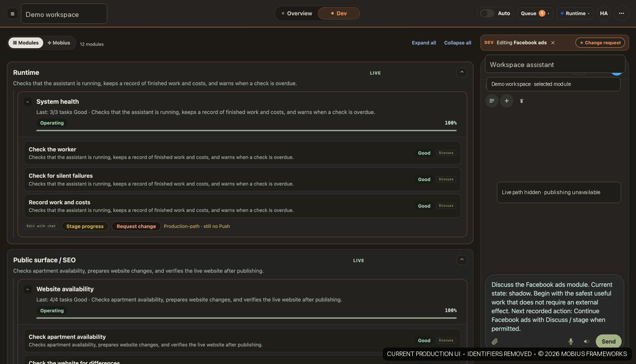Click the Change request button
This screenshot has height=364, width=636.
[x=600, y=43]
